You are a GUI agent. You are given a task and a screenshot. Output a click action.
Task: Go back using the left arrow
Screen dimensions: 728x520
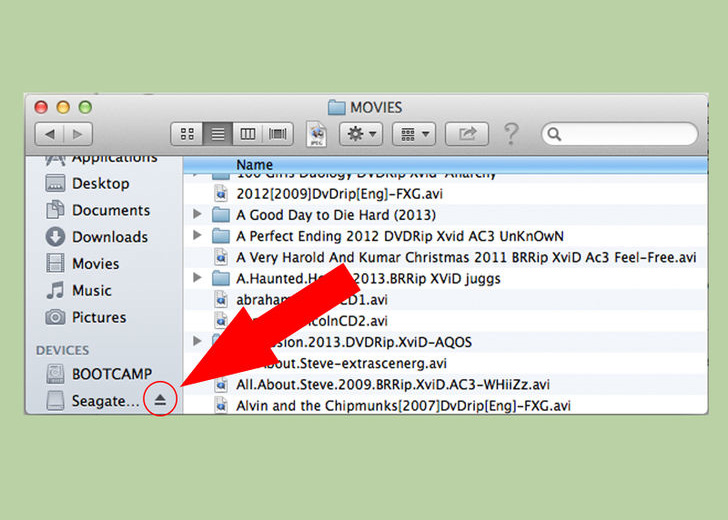(x=50, y=133)
